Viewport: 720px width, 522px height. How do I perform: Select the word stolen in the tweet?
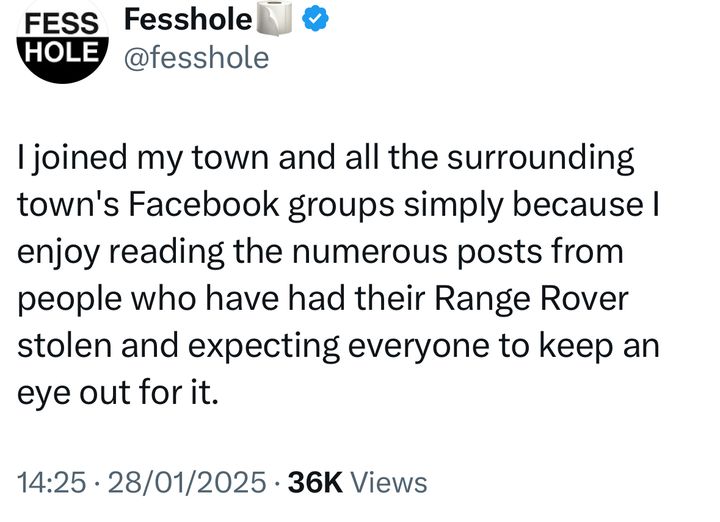[64, 345]
